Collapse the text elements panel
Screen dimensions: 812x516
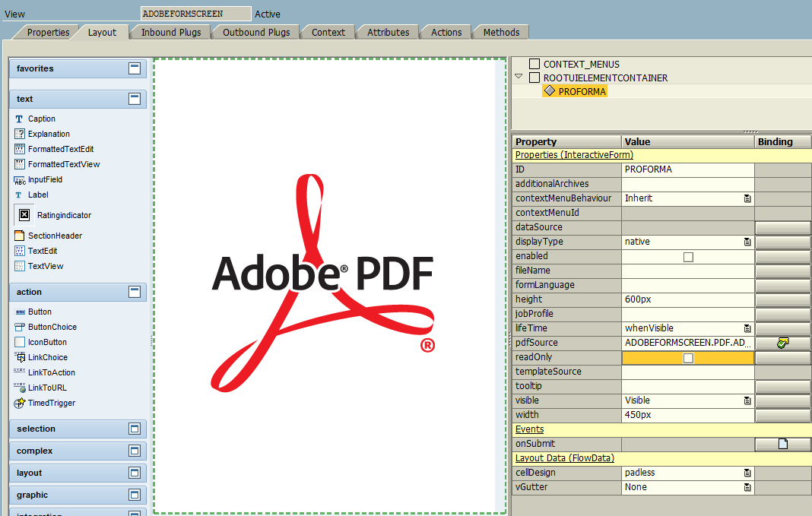[135, 99]
